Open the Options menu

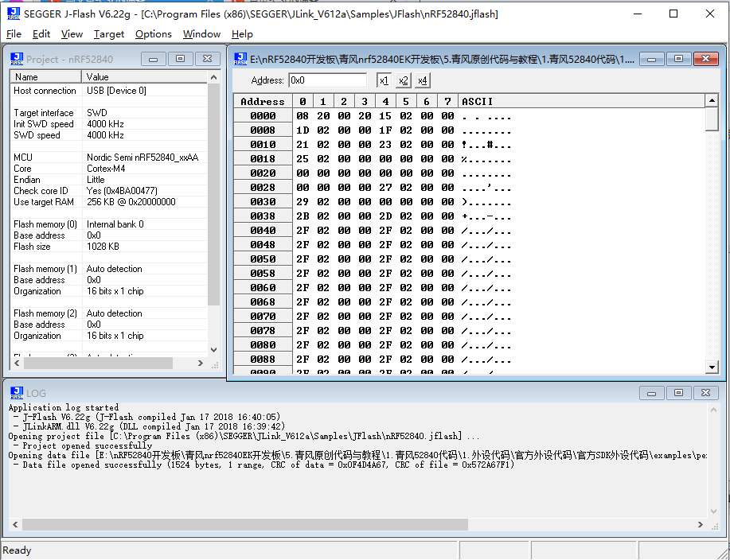click(x=153, y=34)
